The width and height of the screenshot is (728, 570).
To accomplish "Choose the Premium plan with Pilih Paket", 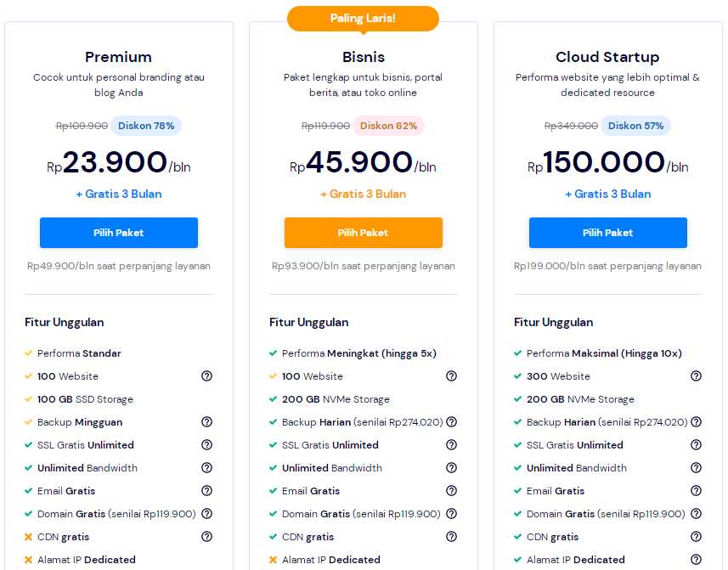I will [119, 233].
